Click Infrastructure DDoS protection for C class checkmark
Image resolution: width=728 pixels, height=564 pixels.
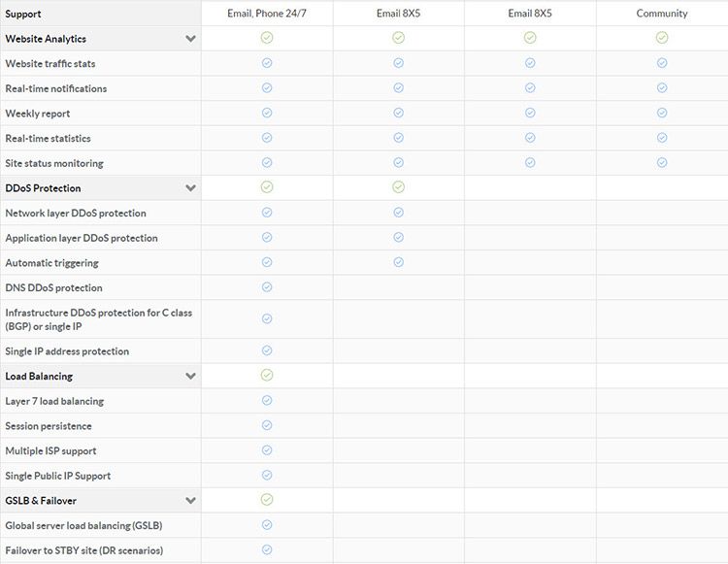pyautogui.click(x=267, y=318)
